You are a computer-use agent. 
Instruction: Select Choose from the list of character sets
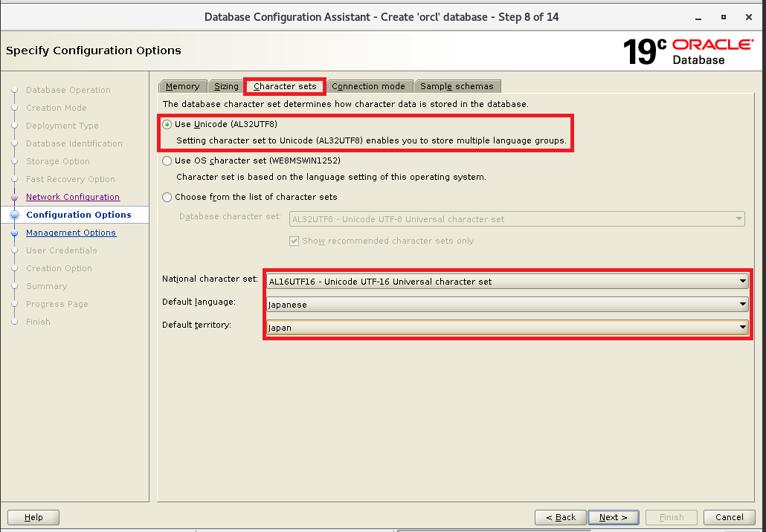[x=167, y=197]
